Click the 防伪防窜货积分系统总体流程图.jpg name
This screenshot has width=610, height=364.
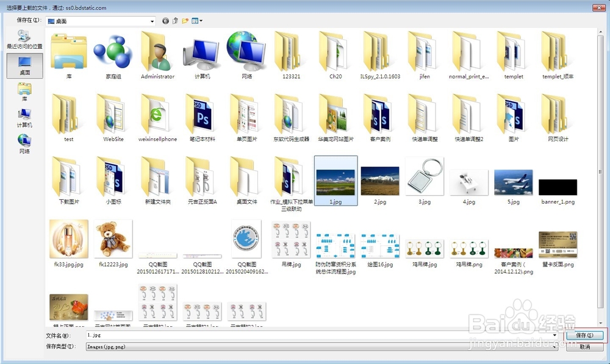tap(335, 268)
